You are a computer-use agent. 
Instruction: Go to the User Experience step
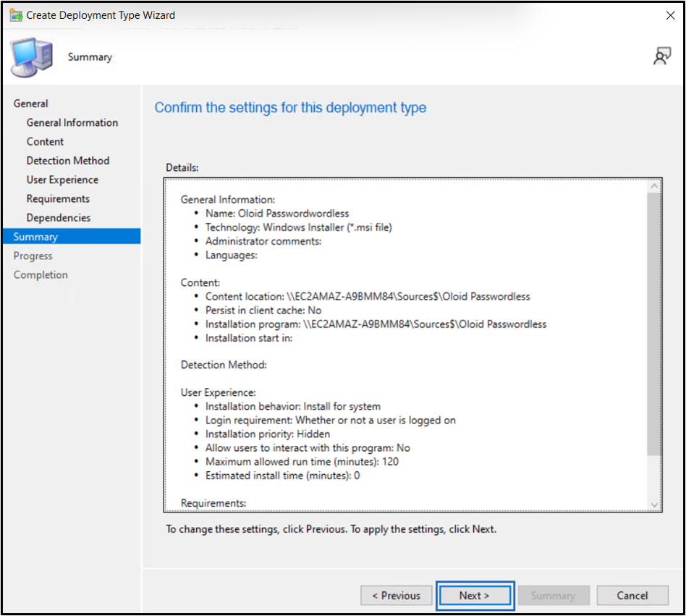click(62, 180)
